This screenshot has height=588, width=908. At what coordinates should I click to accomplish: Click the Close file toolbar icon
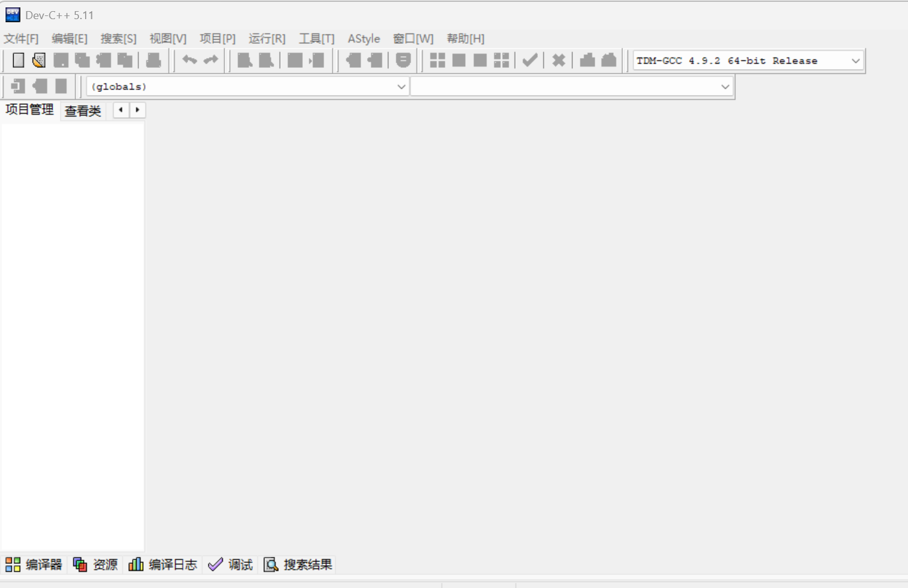coord(104,60)
